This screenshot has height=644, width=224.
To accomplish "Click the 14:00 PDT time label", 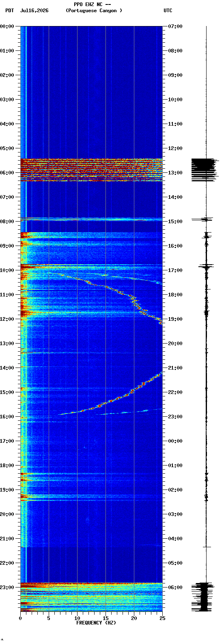I will click(7, 368).
